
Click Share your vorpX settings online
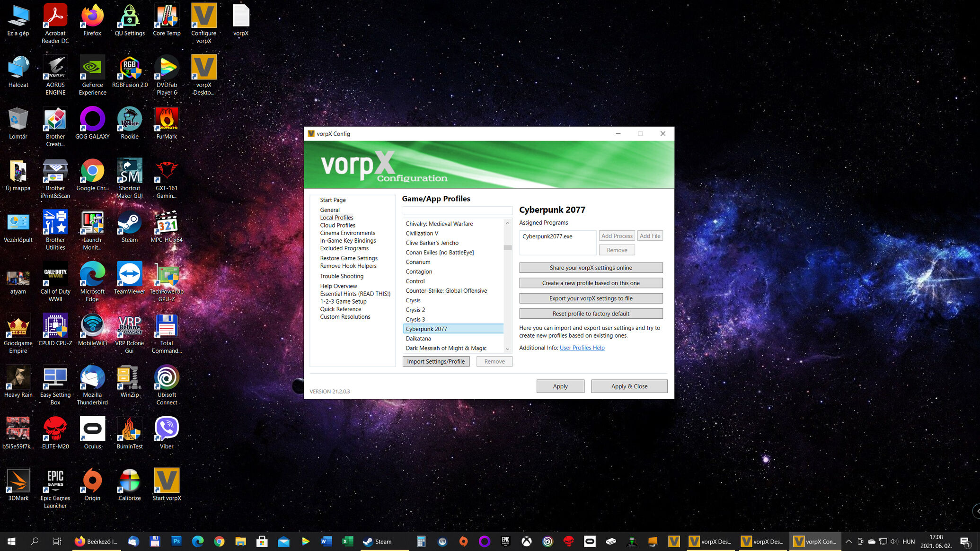(x=591, y=268)
